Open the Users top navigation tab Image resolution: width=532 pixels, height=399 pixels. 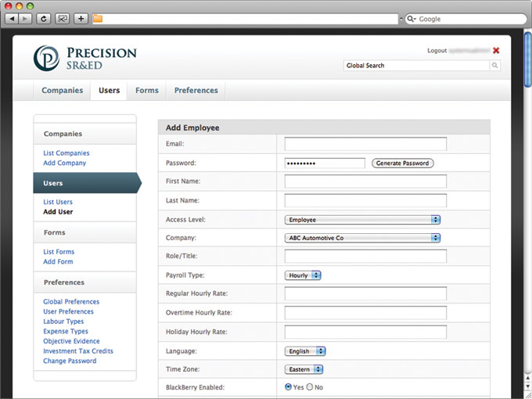point(109,90)
